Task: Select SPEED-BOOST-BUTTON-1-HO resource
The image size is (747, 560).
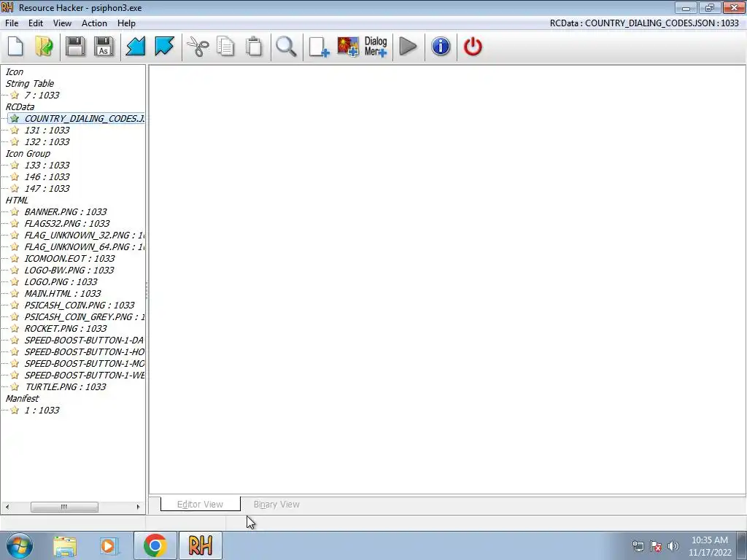Action: 85,352
